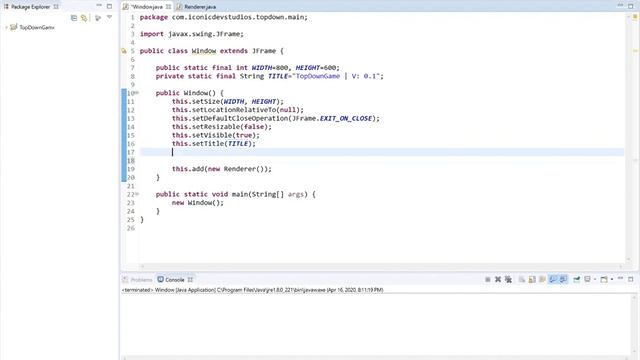Click line number 26 in gutter

click(x=131, y=228)
